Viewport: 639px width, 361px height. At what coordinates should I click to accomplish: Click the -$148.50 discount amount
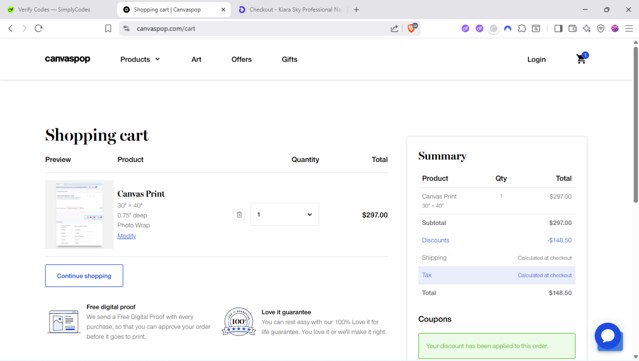pyautogui.click(x=560, y=240)
